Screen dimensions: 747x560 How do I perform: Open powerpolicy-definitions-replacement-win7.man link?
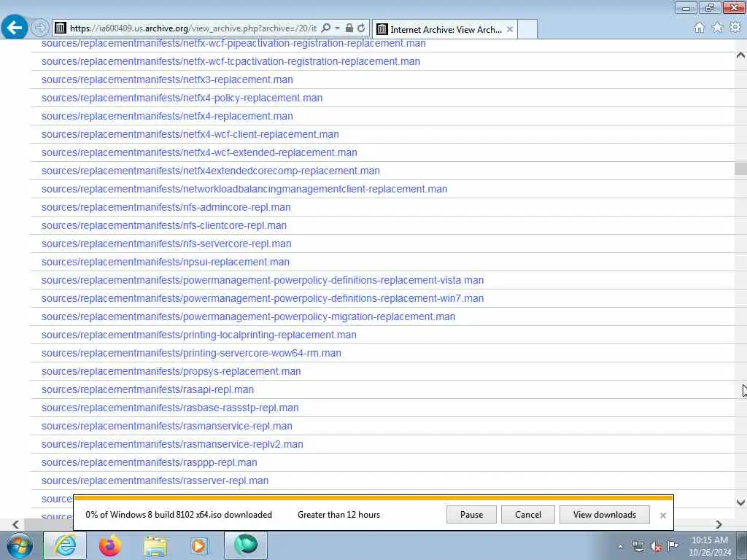[263, 298]
